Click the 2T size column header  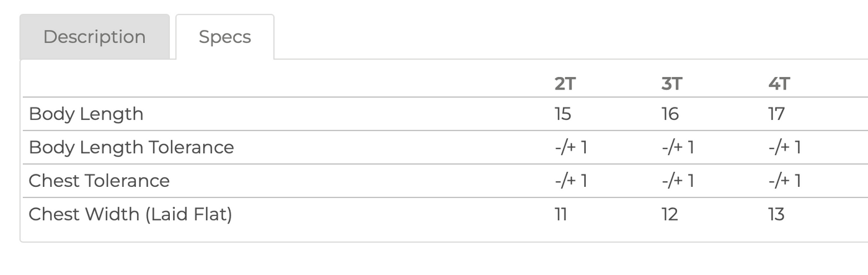coord(565,84)
